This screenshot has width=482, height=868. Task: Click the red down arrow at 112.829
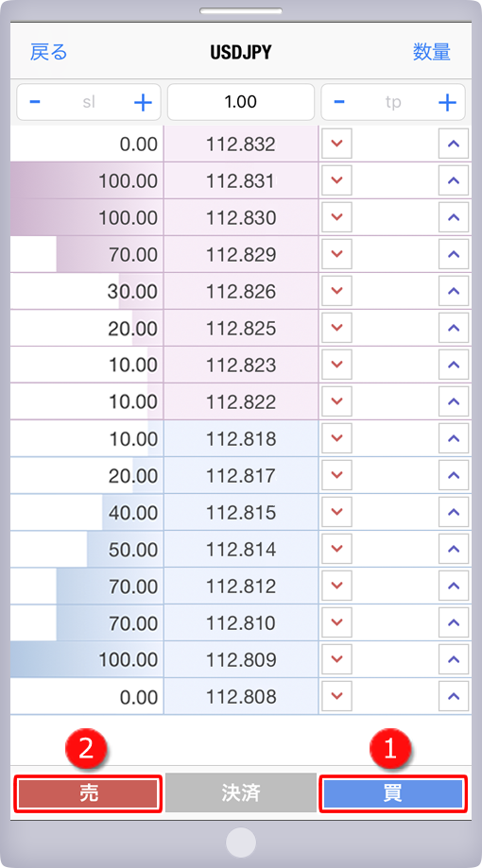pos(336,254)
